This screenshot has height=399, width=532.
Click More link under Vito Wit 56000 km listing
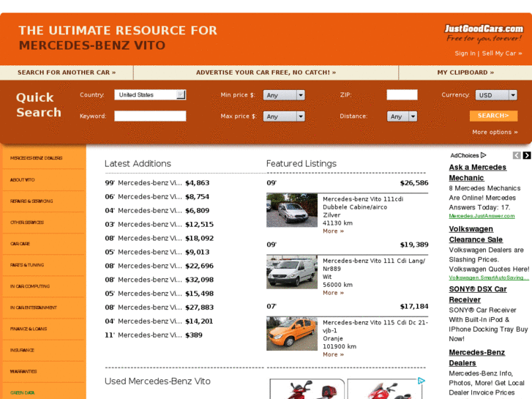[x=333, y=293]
